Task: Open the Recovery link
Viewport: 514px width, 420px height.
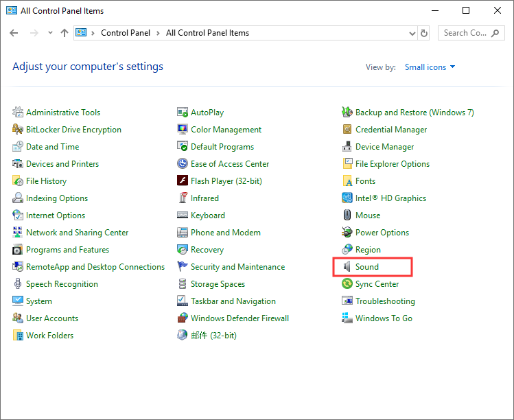Action: pos(207,250)
